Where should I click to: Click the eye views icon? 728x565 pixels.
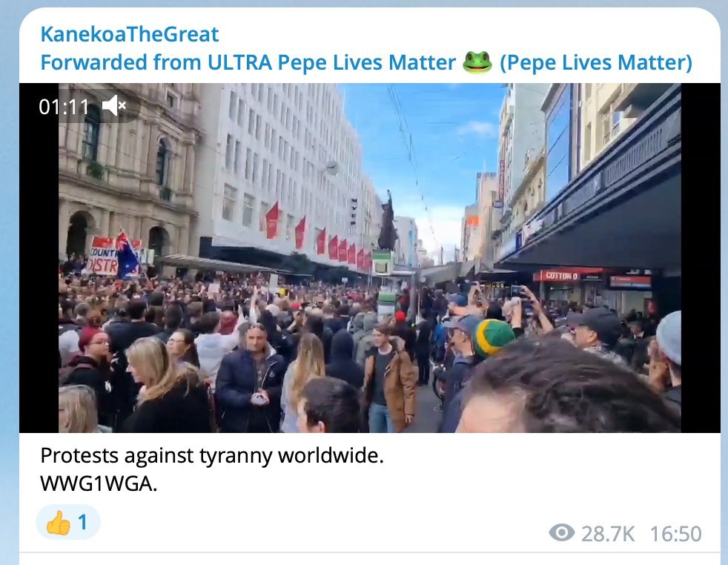pos(561,532)
